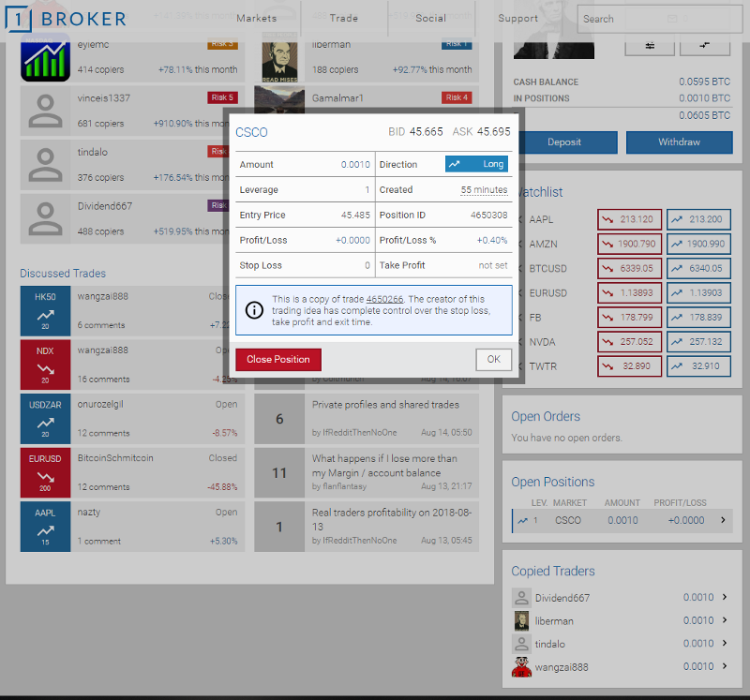The image size is (750, 700).
Task: Click Risk 5 badge for vinceis1337
Action: (x=222, y=97)
